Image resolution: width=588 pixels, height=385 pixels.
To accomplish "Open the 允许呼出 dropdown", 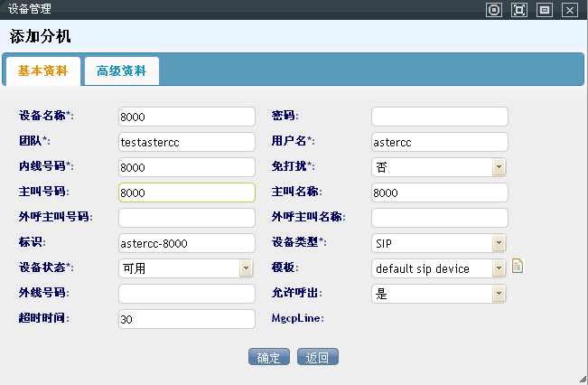I will tap(499, 294).
